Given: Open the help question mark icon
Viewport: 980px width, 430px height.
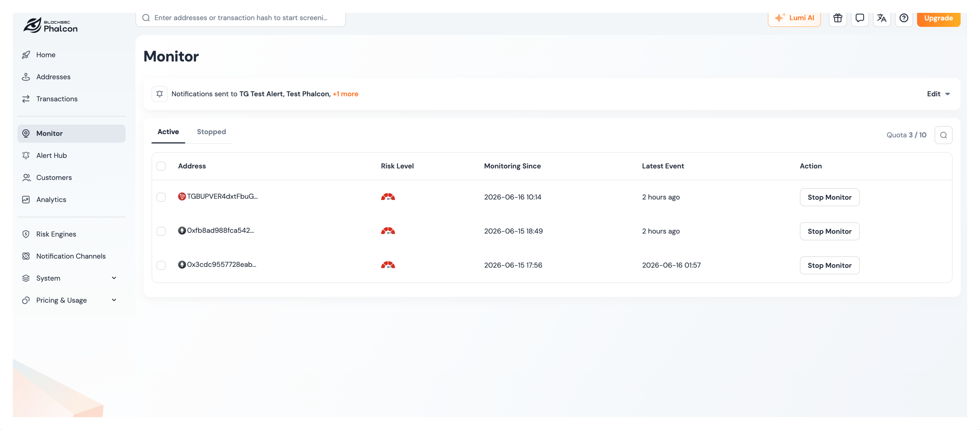Looking at the screenshot, I should point(904,18).
